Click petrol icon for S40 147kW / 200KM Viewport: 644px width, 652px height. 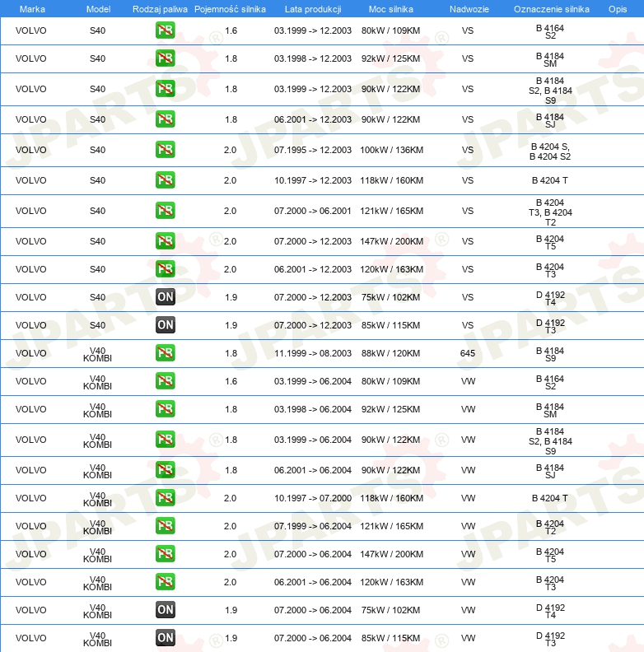[166, 241]
